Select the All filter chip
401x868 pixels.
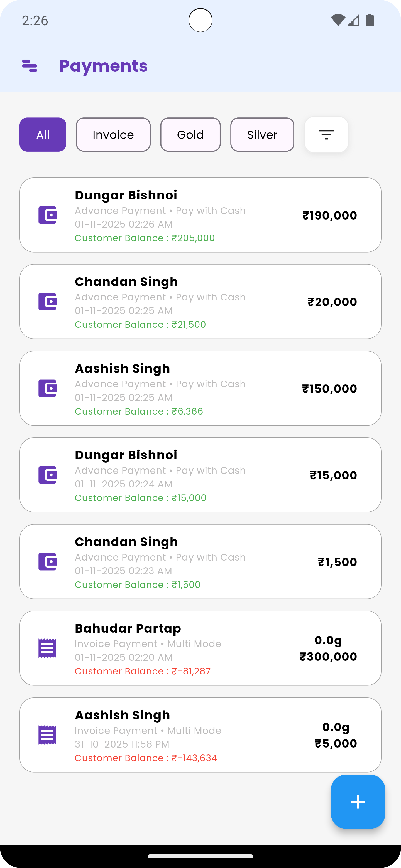(43, 134)
